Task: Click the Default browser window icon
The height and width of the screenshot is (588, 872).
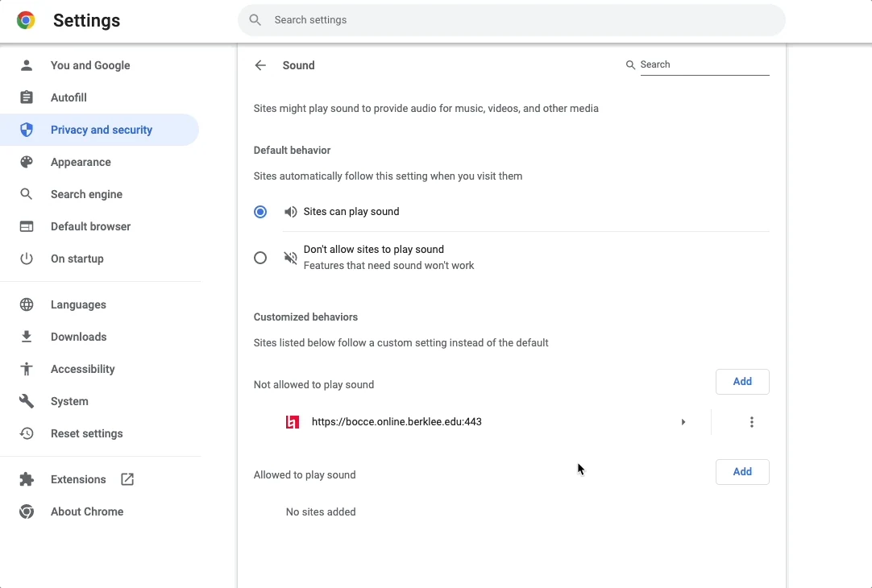Action: coord(26,226)
